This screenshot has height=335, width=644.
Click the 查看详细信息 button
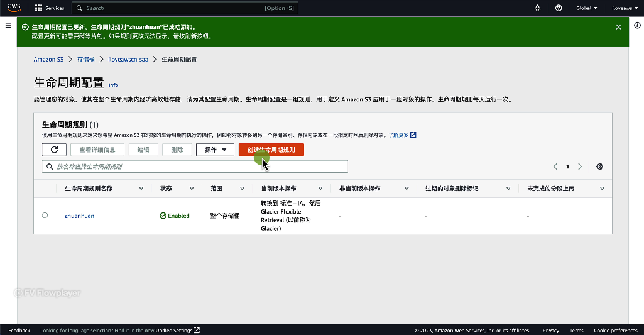[97, 150]
